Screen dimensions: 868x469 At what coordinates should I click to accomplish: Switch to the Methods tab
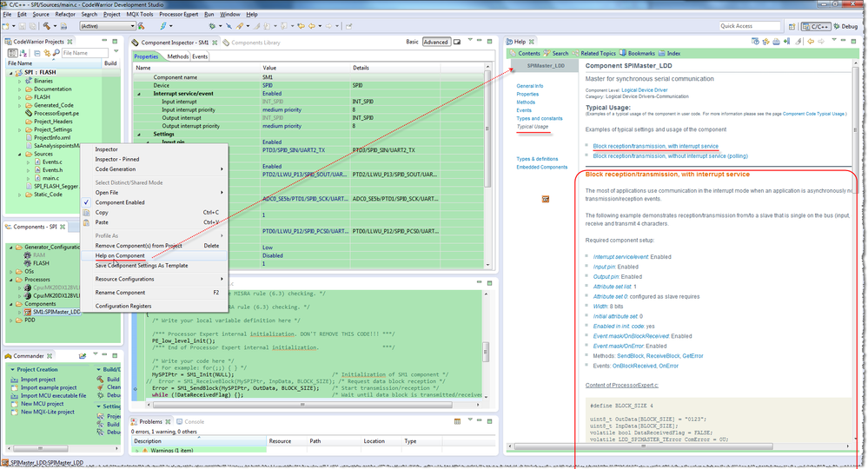tap(177, 56)
